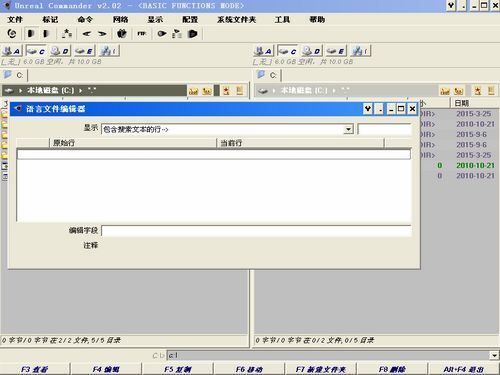The image size is (500, 375).
Task: Open drive list icon in left path bar
Action: point(9,90)
